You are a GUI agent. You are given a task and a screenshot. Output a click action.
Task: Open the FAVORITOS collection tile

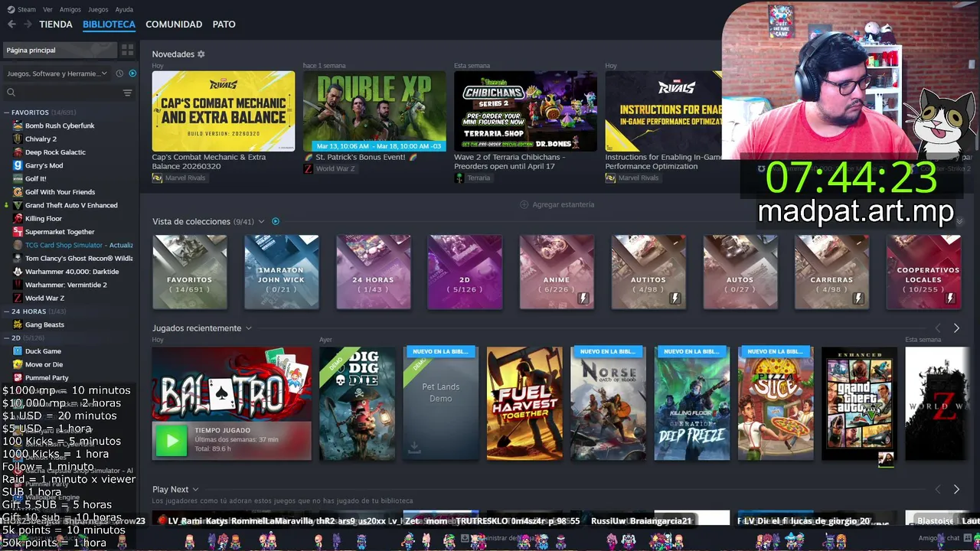click(190, 272)
